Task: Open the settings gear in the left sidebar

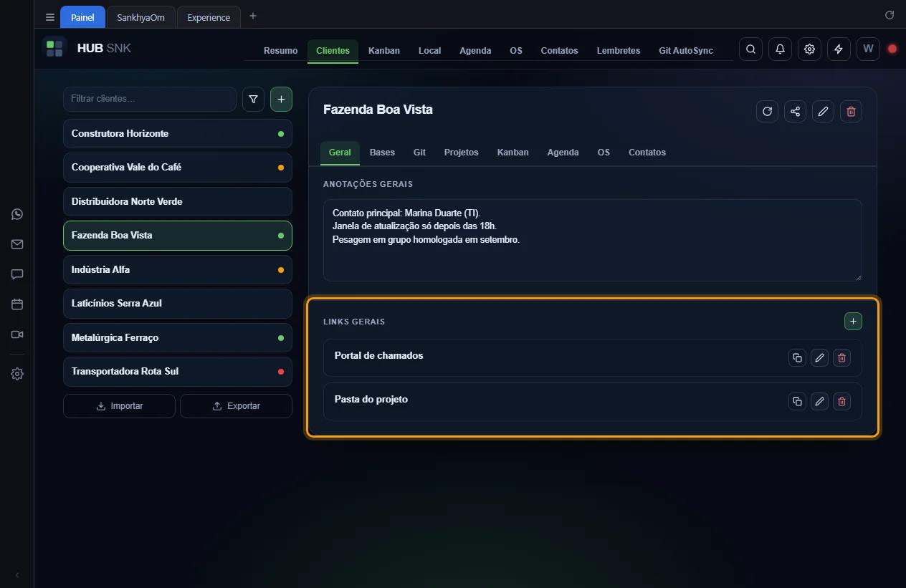Action: [x=17, y=374]
